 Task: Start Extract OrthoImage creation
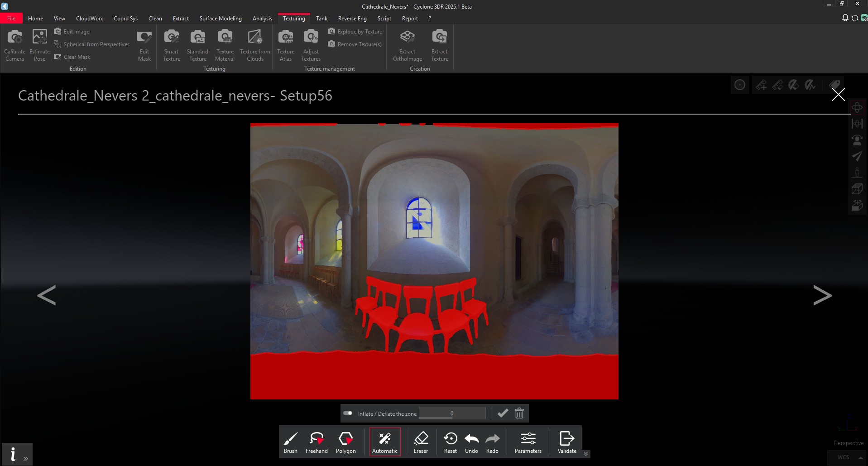click(x=407, y=44)
